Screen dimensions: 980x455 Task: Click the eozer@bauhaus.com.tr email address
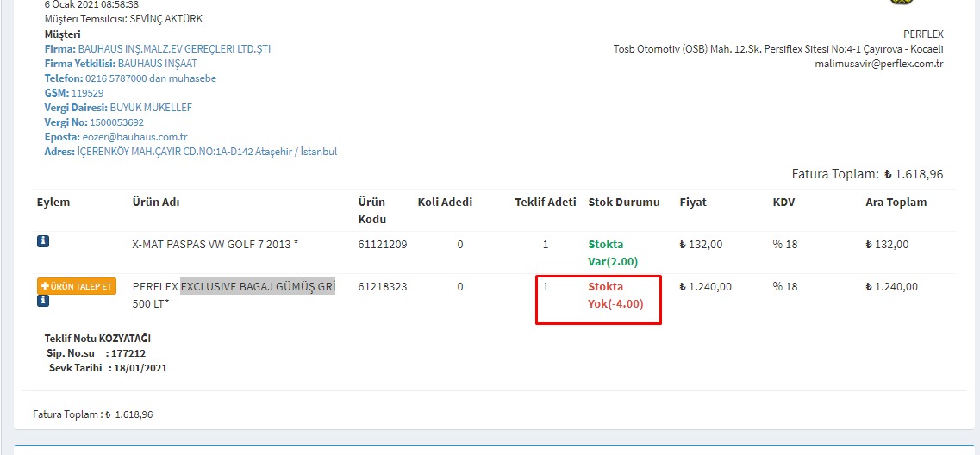point(135,137)
